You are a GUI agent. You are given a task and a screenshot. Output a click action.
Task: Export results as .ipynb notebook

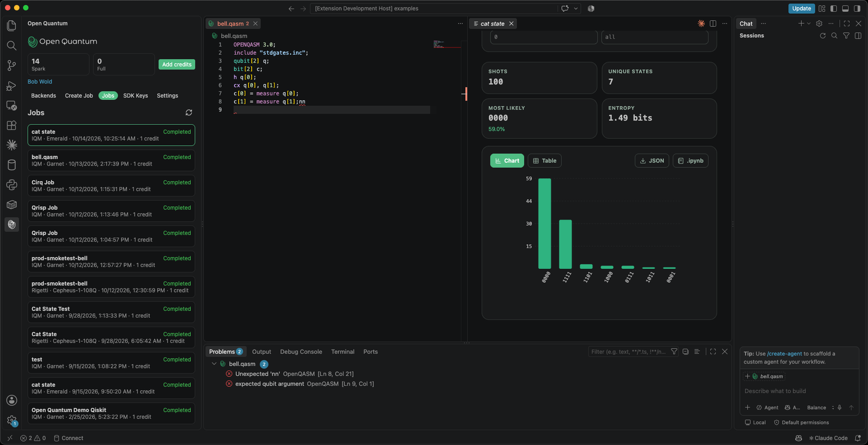click(x=691, y=161)
